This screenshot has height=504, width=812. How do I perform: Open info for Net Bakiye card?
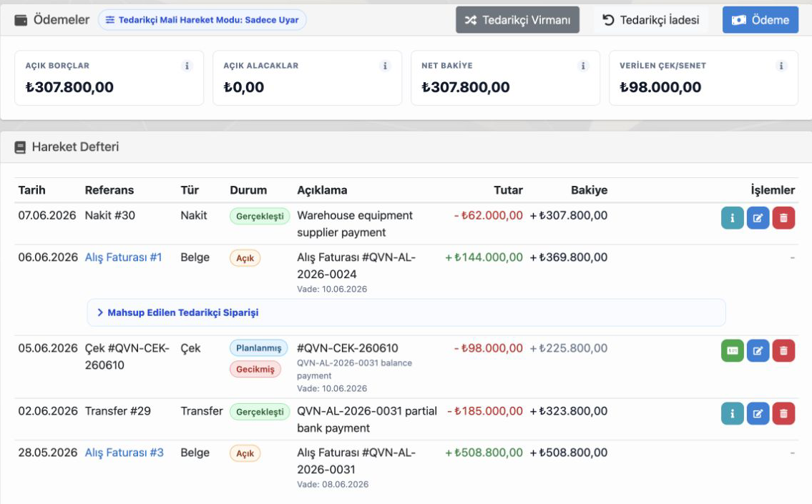[583, 66]
